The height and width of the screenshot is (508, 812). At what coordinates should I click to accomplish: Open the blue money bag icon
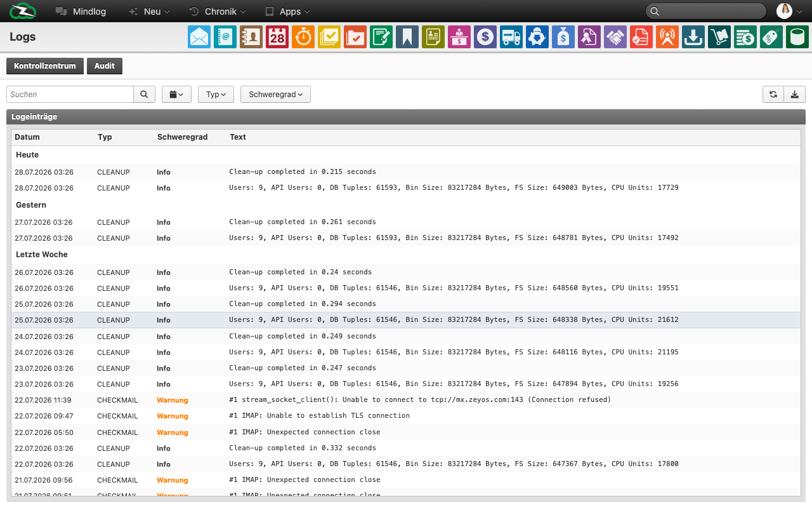coord(563,37)
